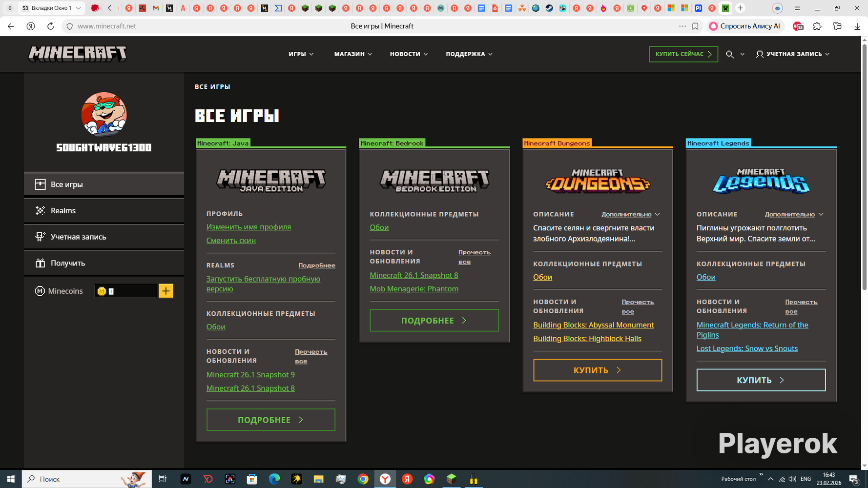The height and width of the screenshot is (488, 868).
Task: Click ПОДРОБНЕЕ under Minecraft Bedrock
Action: (x=434, y=321)
